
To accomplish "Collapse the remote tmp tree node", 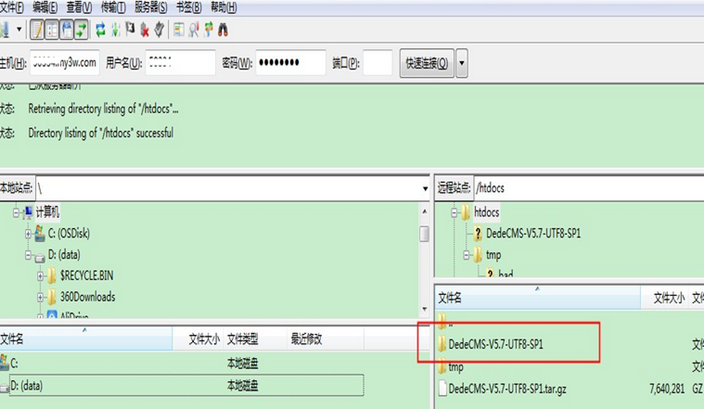I will click(x=466, y=255).
